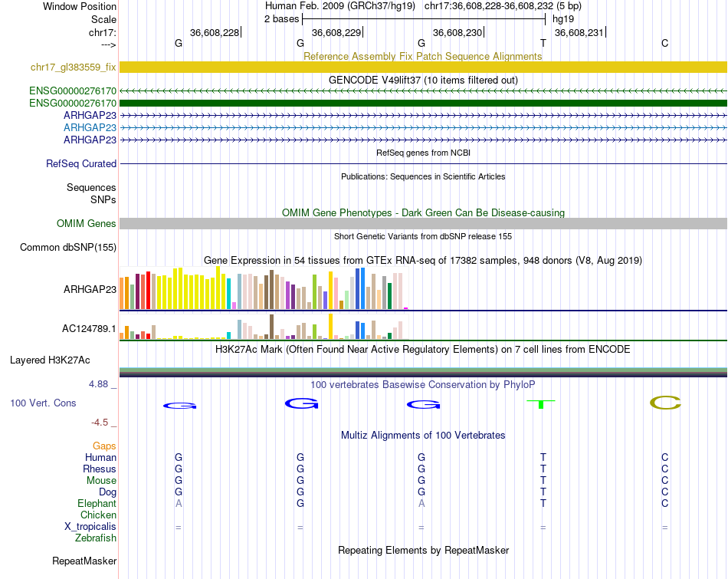Viewport: 728px width, 579px height.
Task: Click the light blue ARHGAP23 transcript label
Action: [x=90, y=127]
